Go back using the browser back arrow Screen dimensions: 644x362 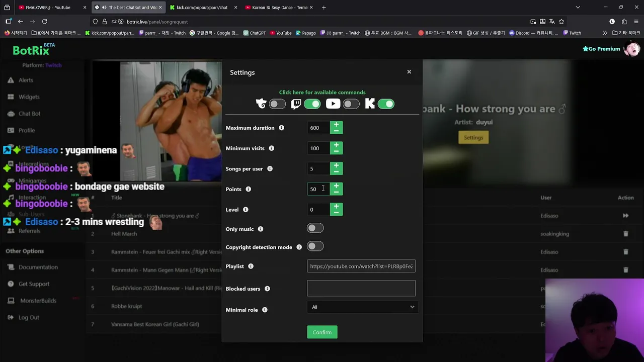[x=20, y=22]
